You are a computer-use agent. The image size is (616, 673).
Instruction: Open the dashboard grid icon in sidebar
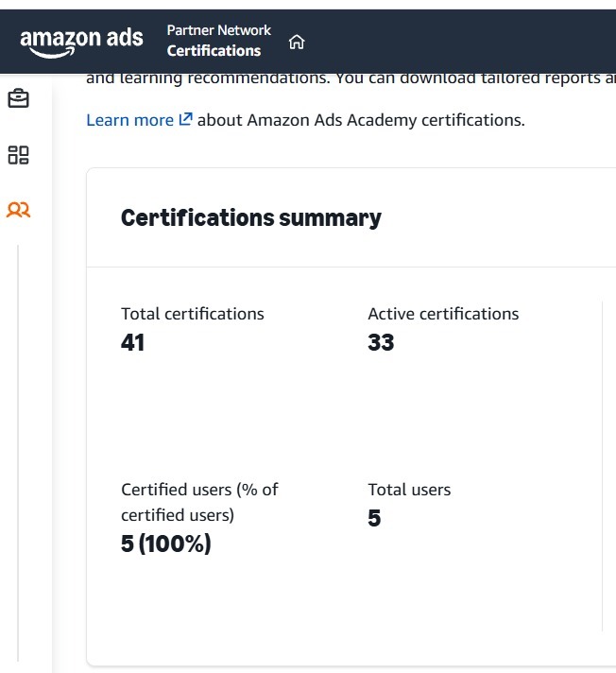click(19, 155)
